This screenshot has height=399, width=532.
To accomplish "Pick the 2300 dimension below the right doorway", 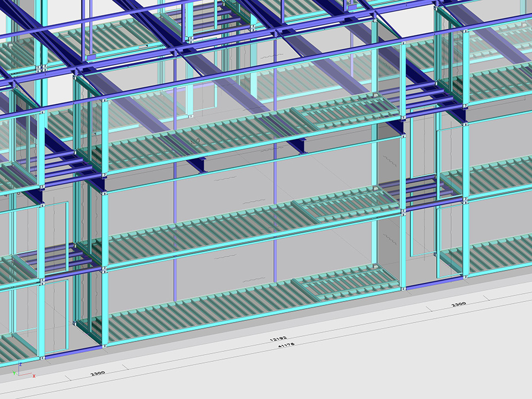I will tap(458, 304).
